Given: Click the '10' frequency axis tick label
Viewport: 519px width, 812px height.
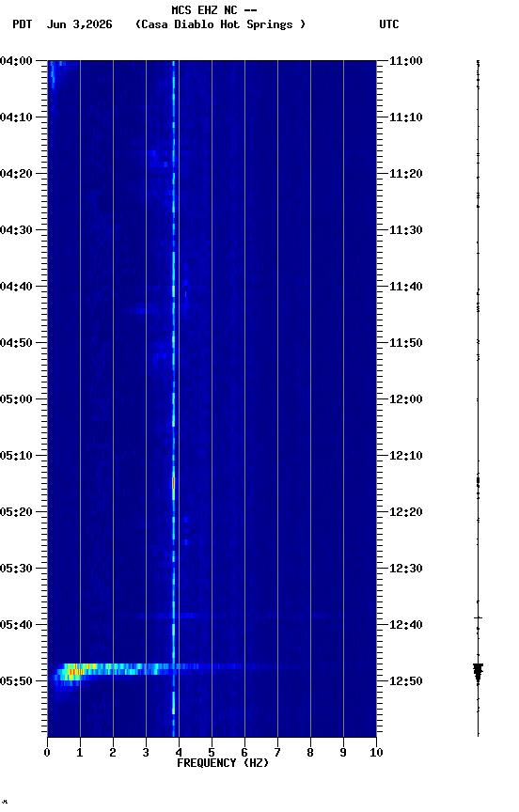Looking at the screenshot, I should (376, 753).
